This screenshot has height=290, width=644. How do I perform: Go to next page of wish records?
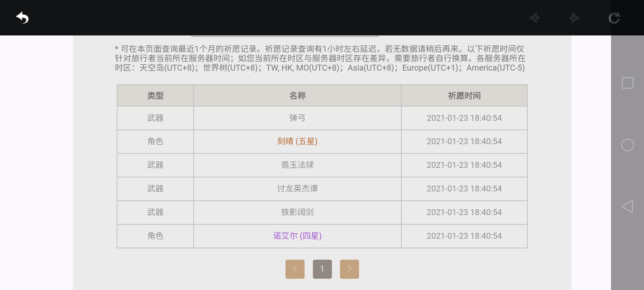coord(349,269)
